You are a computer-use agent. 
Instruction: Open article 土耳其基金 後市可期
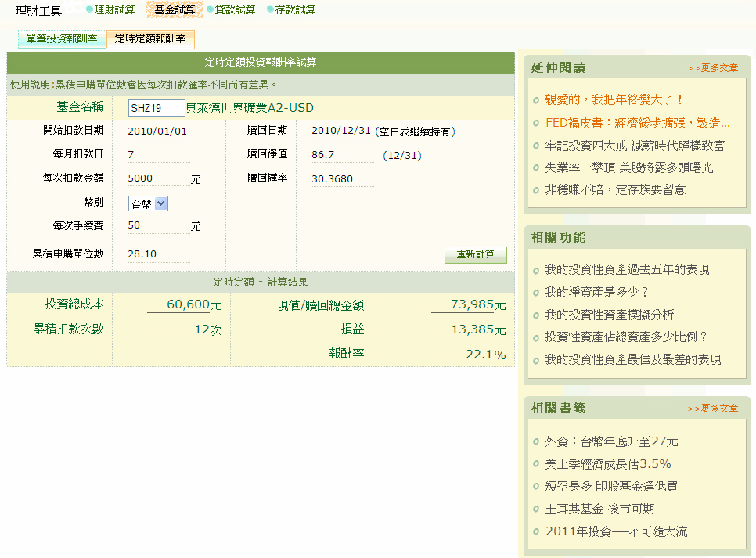pyautogui.click(x=599, y=509)
